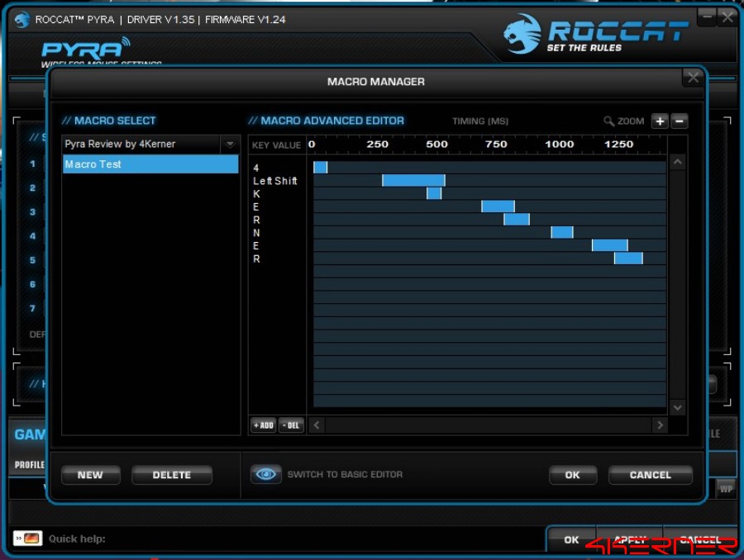Confirm Macro Manager with OK

click(573, 475)
